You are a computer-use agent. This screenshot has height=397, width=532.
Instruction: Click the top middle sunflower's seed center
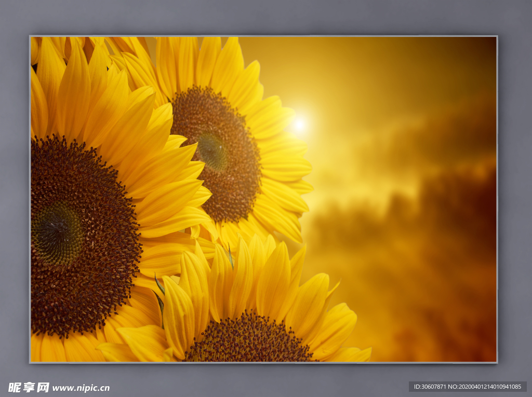[216, 153]
